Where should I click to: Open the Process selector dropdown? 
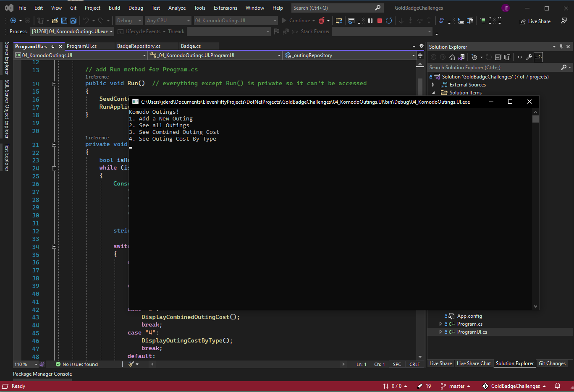click(72, 31)
